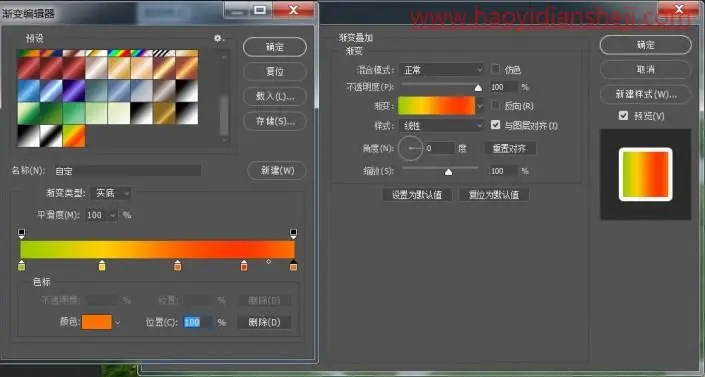This screenshot has height=377, width=705.
Task: Click the 复位为默认值 button
Action: (x=494, y=195)
